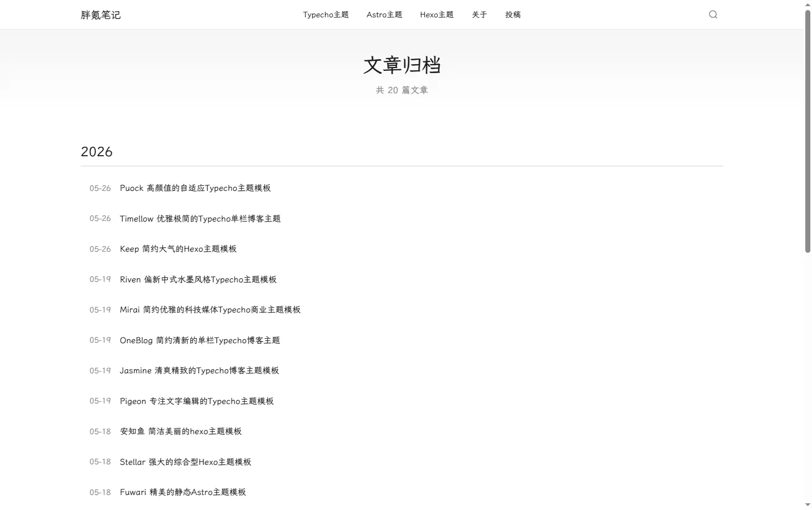Click the 05-26 date beside Puock
Image resolution: width=812 pixels, height=510 pixels.
(x=100, y=189)
